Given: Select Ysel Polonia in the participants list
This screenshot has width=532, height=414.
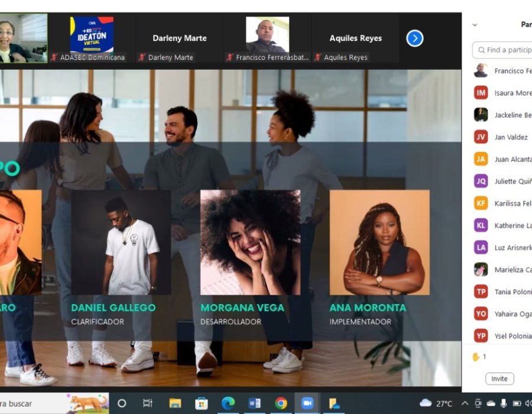Looking at the screenshot, I should click(x=510, y=335).
